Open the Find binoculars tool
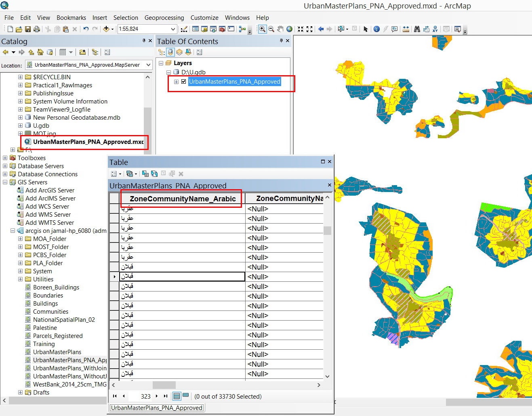This screenshot has width=532, height=416. click(x=417, y=29)
